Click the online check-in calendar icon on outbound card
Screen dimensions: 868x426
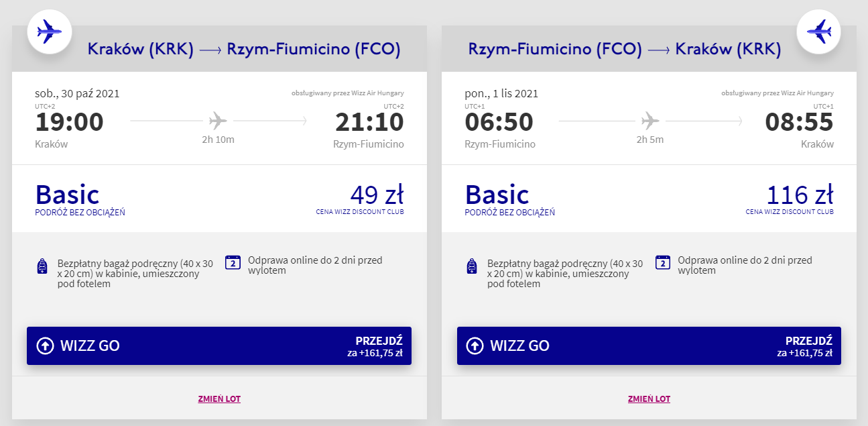(233, 262)
